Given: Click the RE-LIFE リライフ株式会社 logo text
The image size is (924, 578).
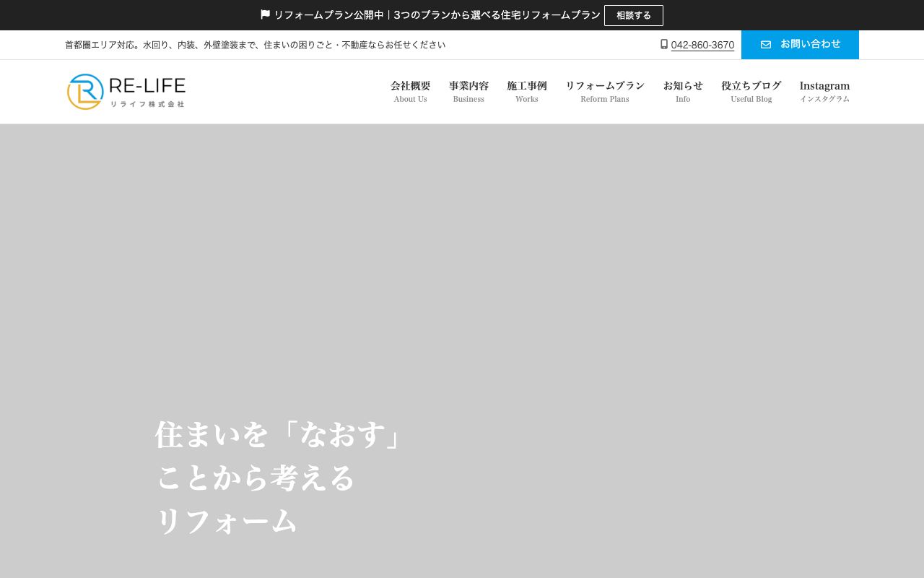Looking at the screenshot, I should point(148,92).
